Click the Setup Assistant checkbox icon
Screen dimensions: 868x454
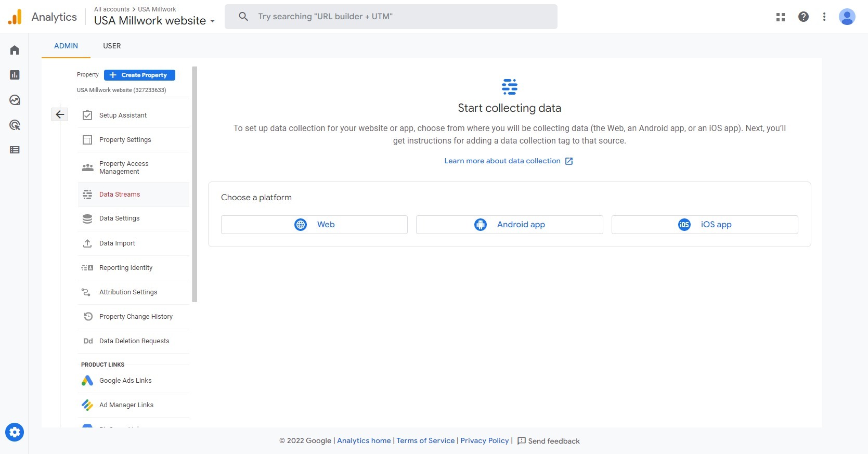[87, 115]
